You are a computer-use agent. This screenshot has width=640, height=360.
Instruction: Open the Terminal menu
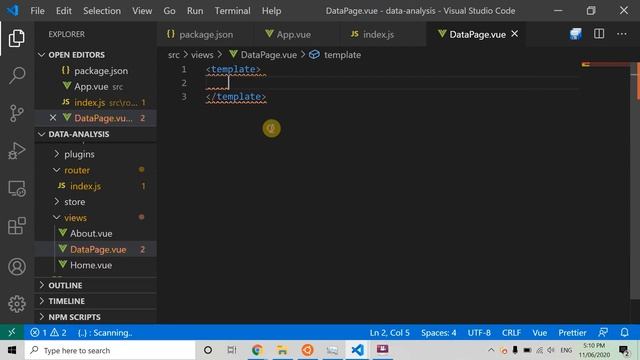coord(232,11)
